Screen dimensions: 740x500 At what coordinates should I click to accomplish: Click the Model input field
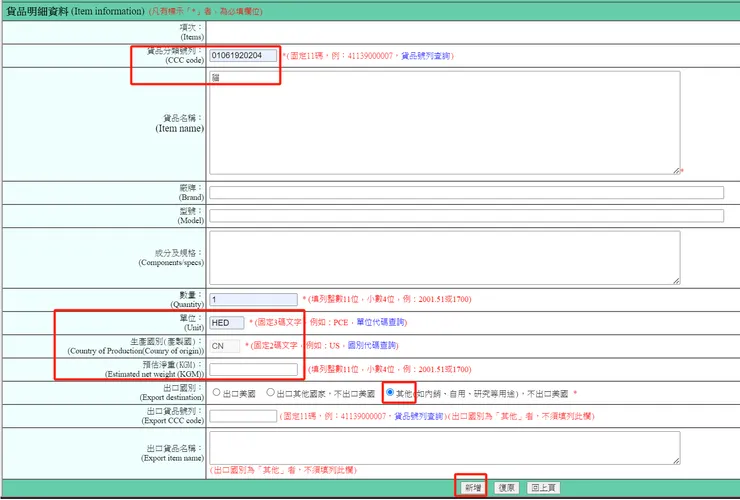pos(466,216)
